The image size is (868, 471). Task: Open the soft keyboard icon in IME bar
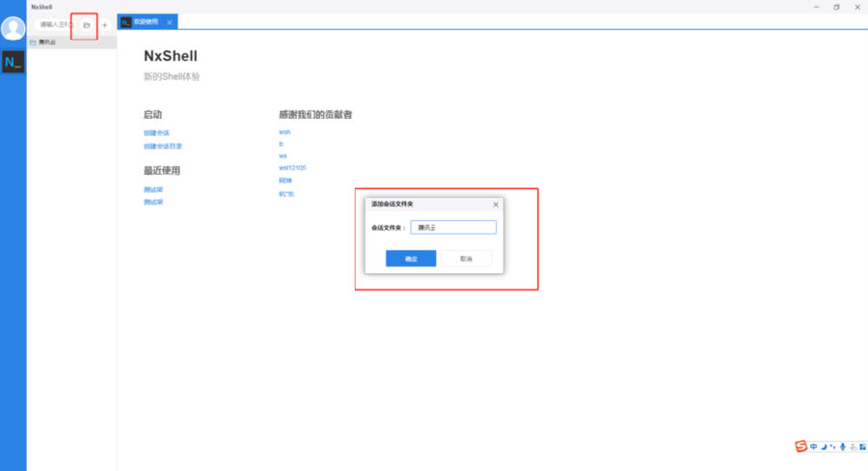click(x=854, y=447)
